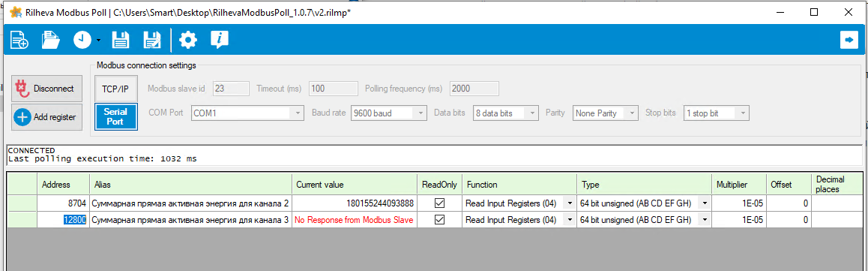Viewport: 868px width, 271px height.
Task: Create a new file with the toolbar icon
Action: click(19, 40)
